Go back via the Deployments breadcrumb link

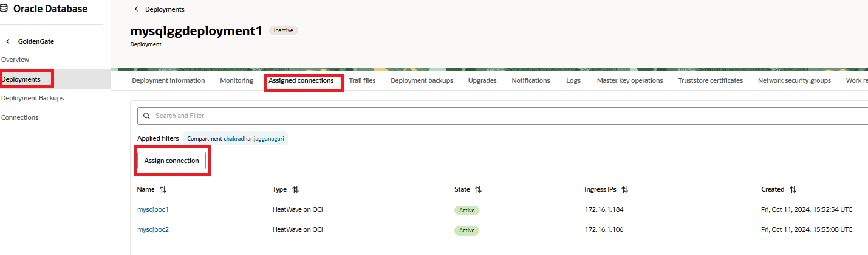coord(165,9)
